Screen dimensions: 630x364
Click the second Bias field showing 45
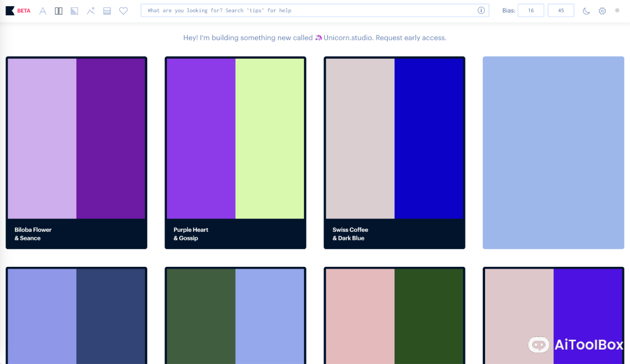[561, 10]
